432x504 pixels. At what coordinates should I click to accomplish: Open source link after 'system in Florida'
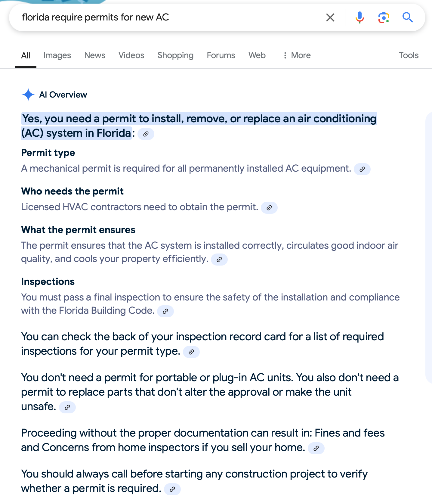pos(146,134)
